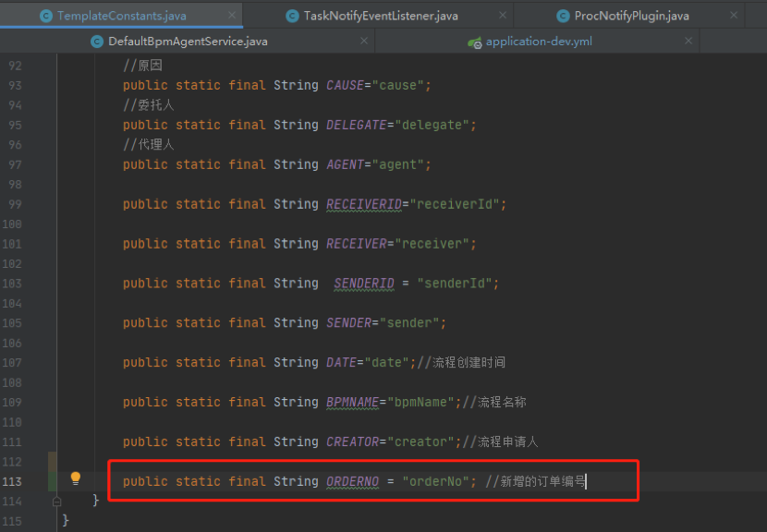Click the "senderId" string literal

click(x=455, y=284)
